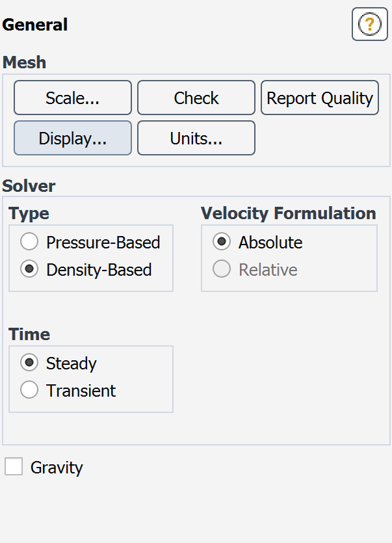
Task: Click the Report Quality button
Action: pos(320,98)
